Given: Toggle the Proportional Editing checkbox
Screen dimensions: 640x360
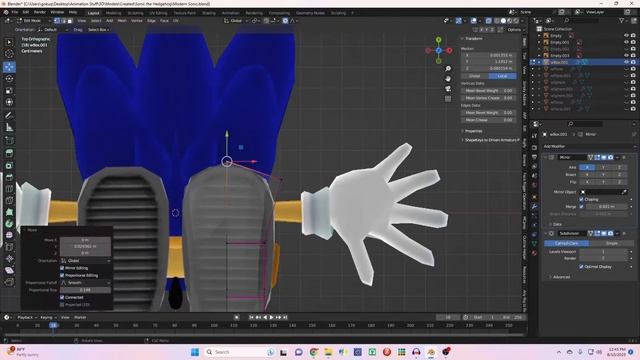Looking at the screenshot, I should coord(62,276).
